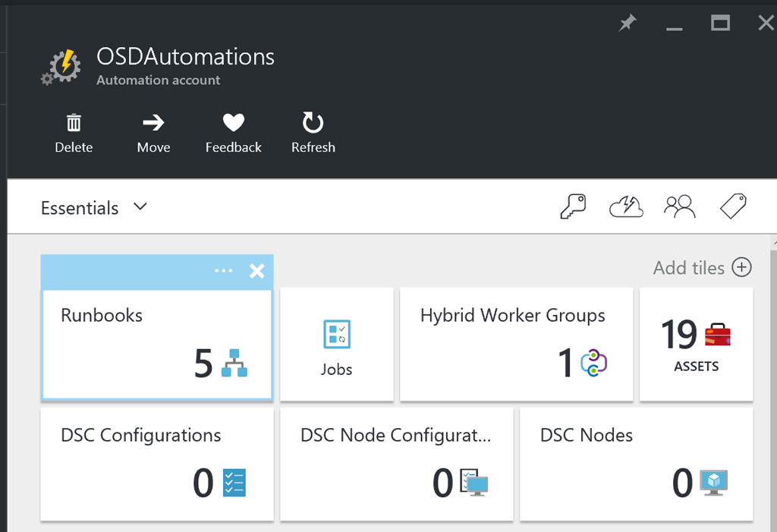Collapse the Essentials section chevron
Image resolution: width=777 pixels, height=532 pixels.
tap(140, 206)
